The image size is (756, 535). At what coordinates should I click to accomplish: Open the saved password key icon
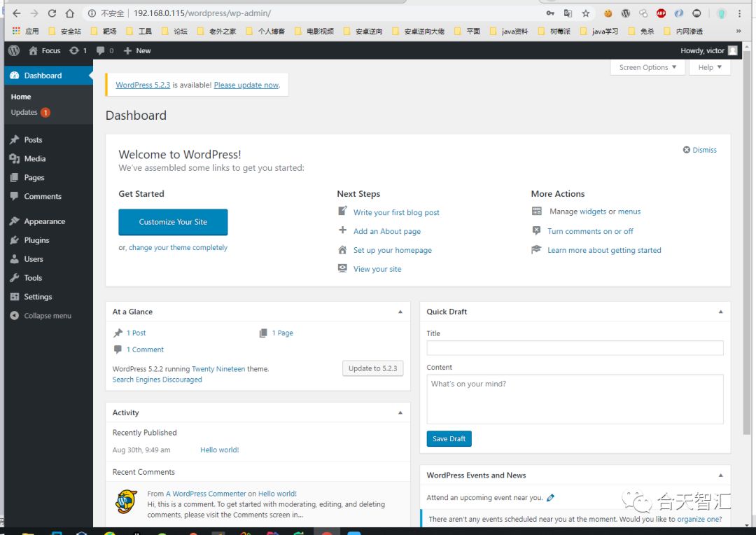tap(550, 13)
